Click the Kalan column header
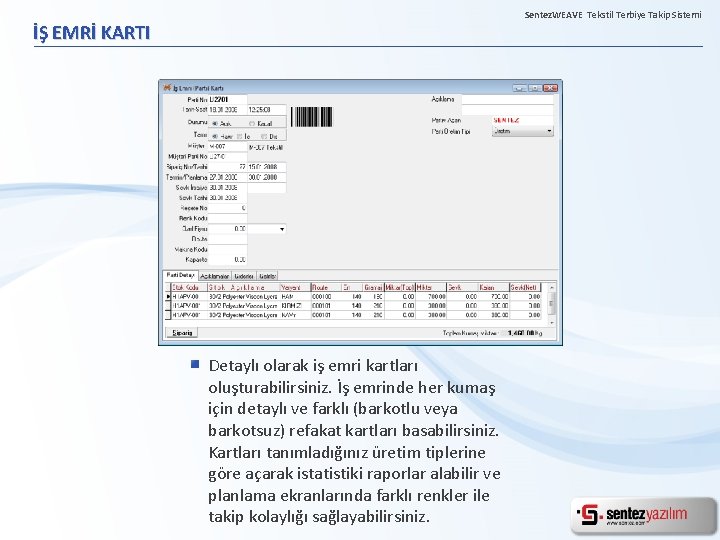The image size is (720, 540). tap(494, 287)
